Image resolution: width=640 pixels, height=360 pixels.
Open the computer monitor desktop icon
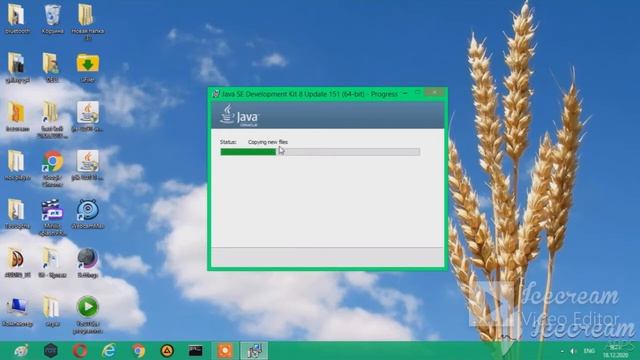(17, 311)
